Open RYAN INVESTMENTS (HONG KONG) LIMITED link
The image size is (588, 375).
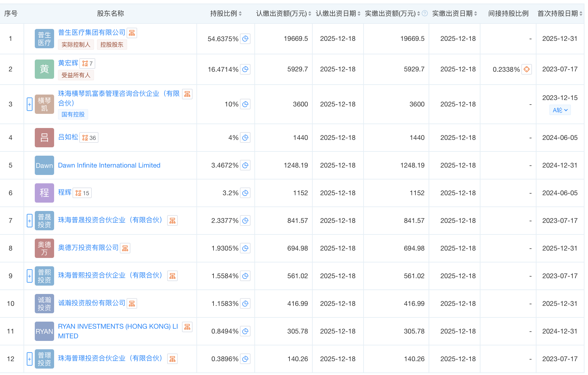(118, 331)
